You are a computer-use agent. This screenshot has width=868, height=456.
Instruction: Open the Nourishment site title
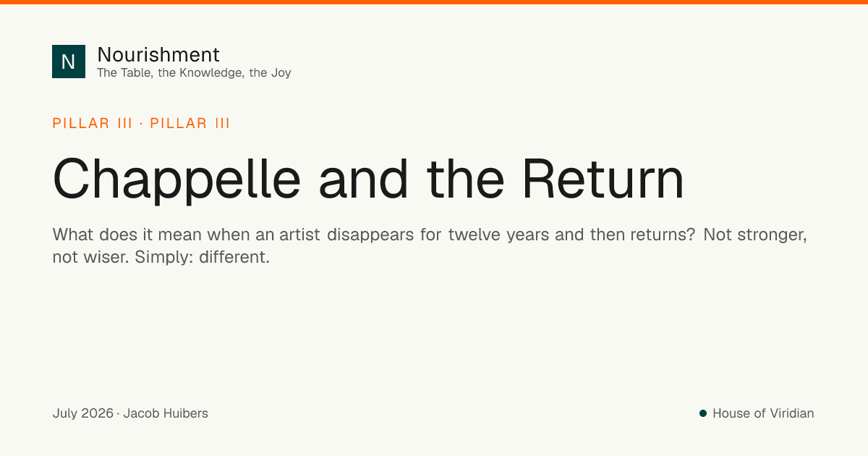point(158,54)
